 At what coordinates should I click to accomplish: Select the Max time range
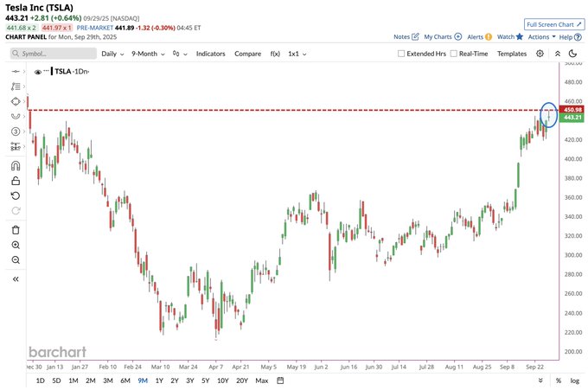coord(262,380)
